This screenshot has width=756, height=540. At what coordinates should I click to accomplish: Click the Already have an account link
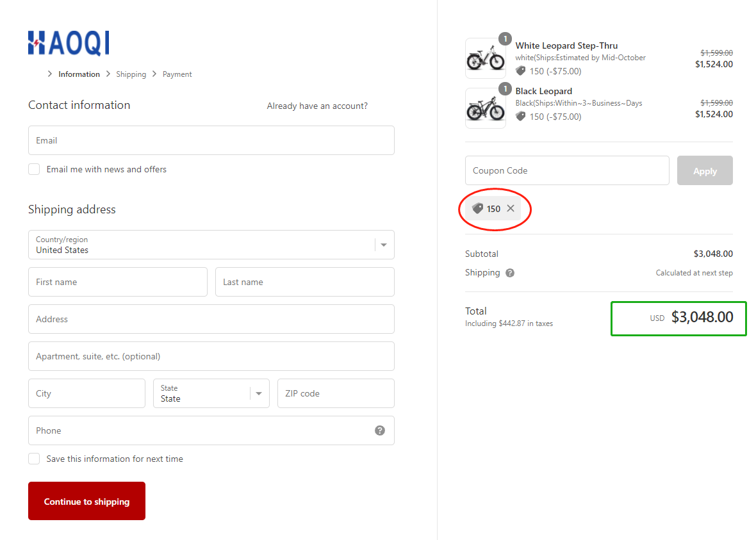point(317,106)
